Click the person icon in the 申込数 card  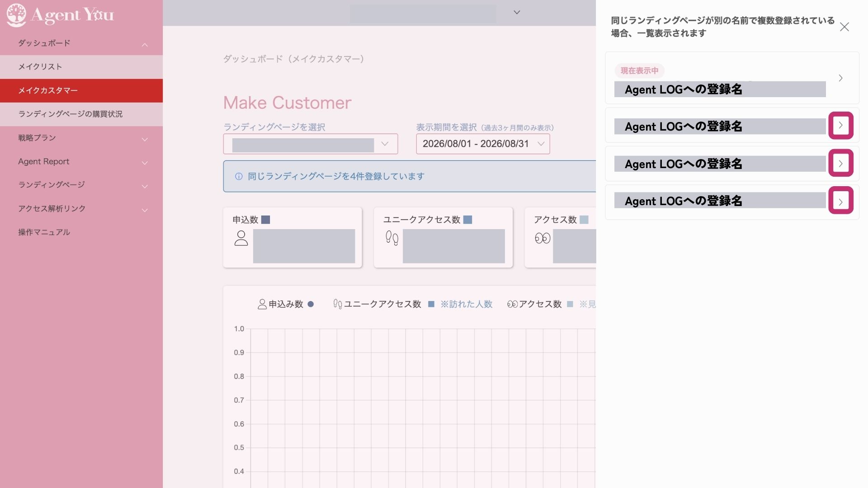(x=241, y=238)
